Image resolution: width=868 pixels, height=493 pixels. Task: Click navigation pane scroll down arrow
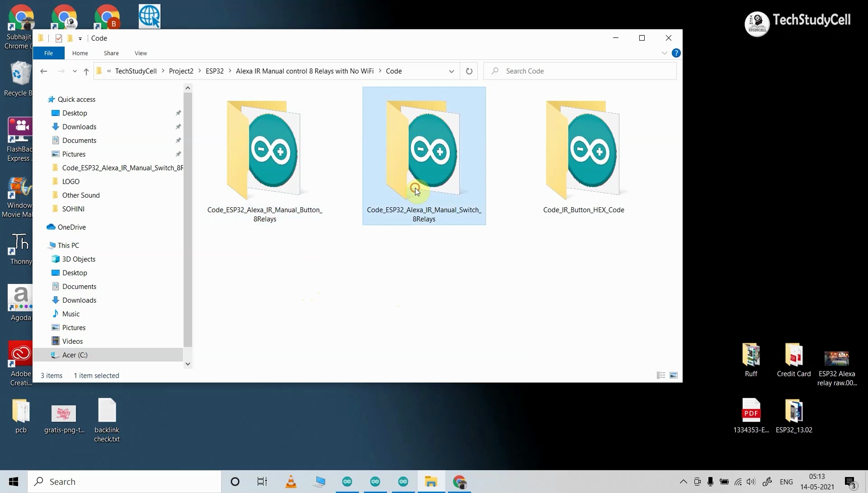188,364
